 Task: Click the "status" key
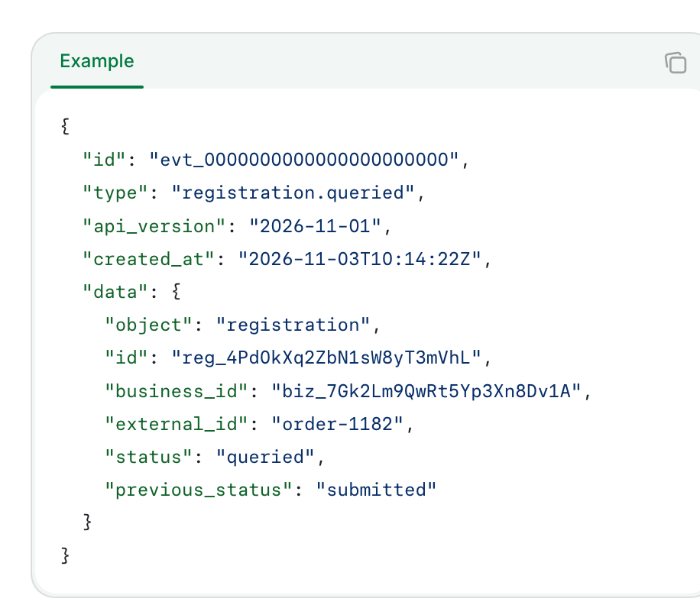[149, 458]
